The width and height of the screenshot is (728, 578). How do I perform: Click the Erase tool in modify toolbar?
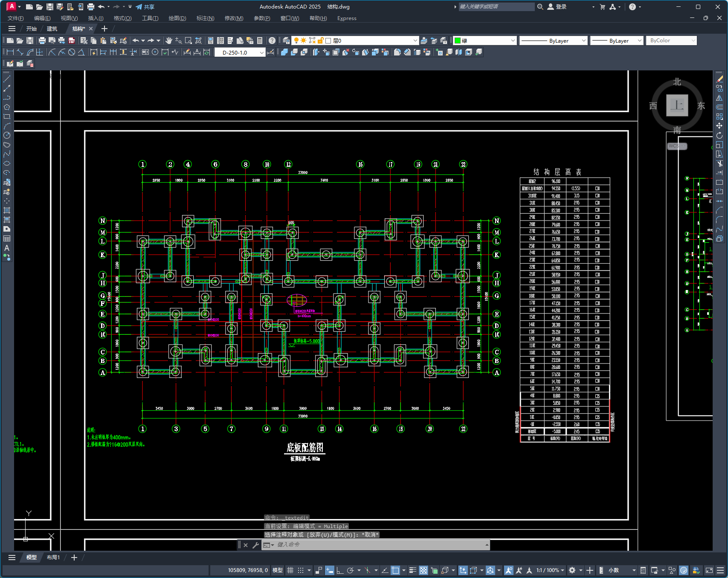(719, 79)
